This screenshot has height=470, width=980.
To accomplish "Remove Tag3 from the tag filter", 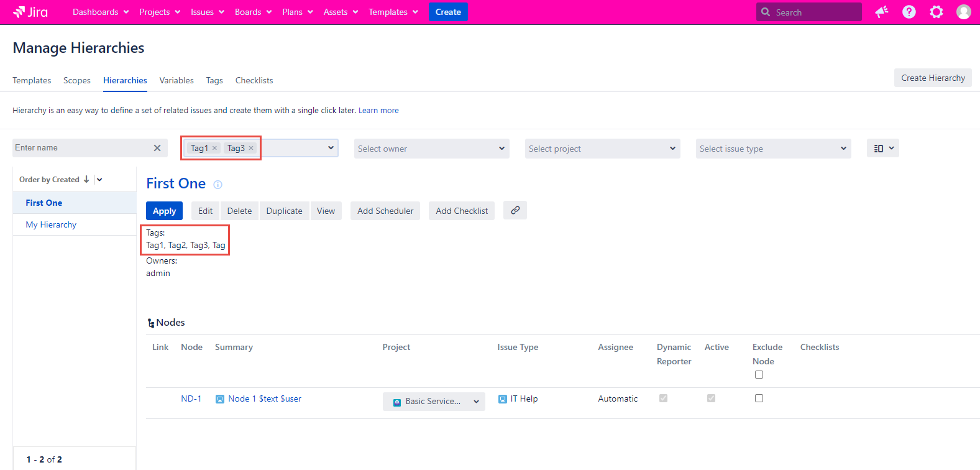I will point(251,148).
